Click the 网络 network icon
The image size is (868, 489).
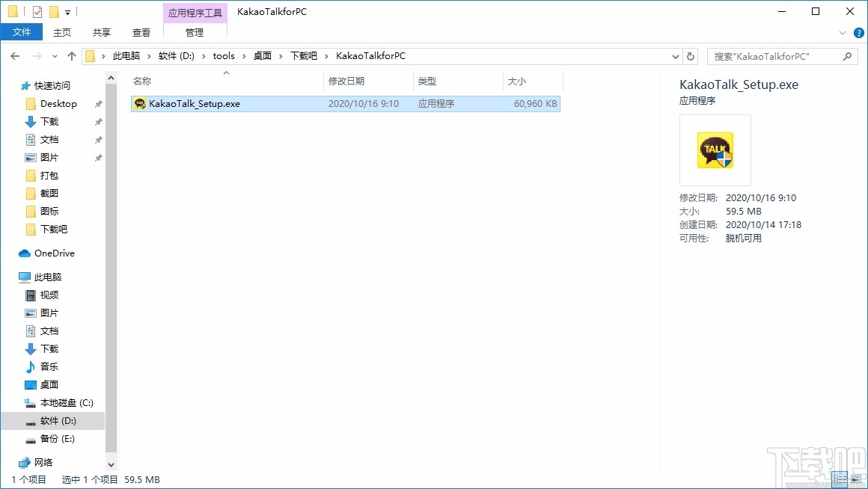point(25,463)
